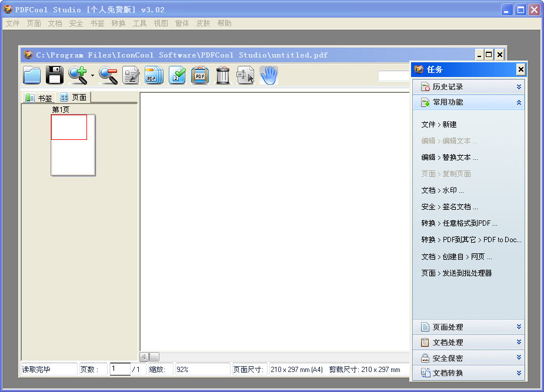Open the 窗体 menu
The width and height of the screenshot is (544, 392).
click(x=182, y=24)
